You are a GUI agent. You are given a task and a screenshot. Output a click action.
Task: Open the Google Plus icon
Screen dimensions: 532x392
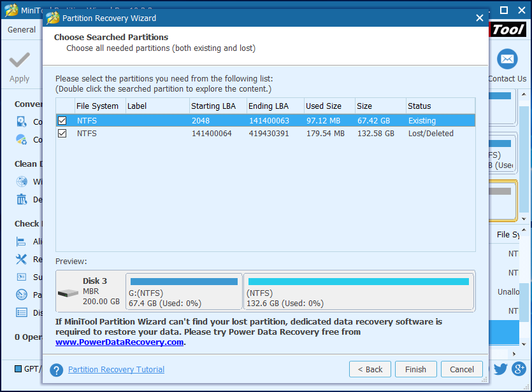519,368
